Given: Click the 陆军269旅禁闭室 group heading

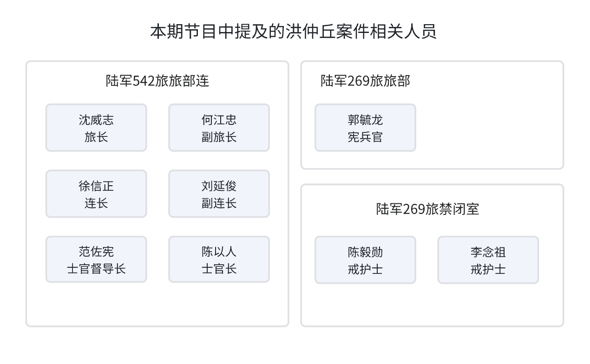Looking at the screenshot, I should click(x=427, y=209).
